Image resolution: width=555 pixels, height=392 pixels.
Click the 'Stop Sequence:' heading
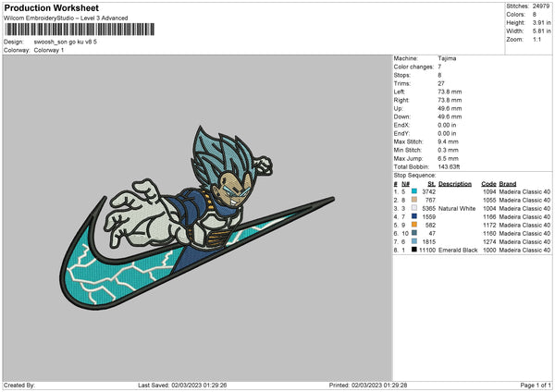pyautogui.click(x=414, y=176)
